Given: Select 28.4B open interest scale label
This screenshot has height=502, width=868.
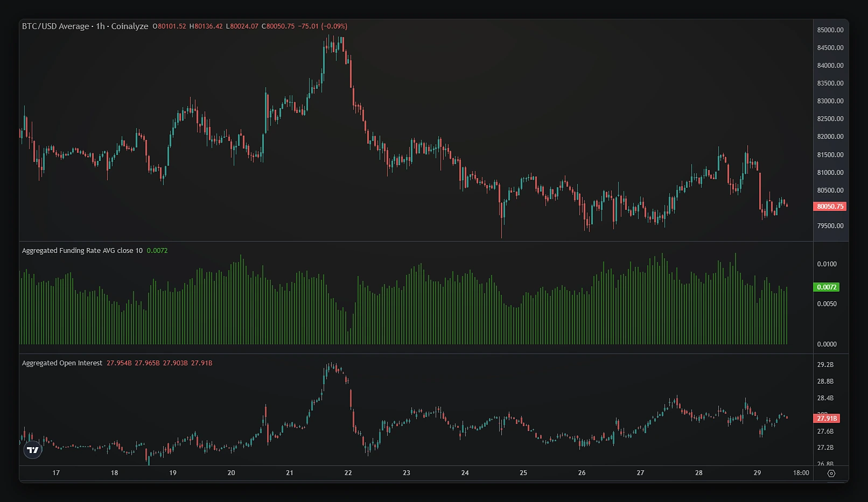Looking at the screenshot, I should [825, 398].
